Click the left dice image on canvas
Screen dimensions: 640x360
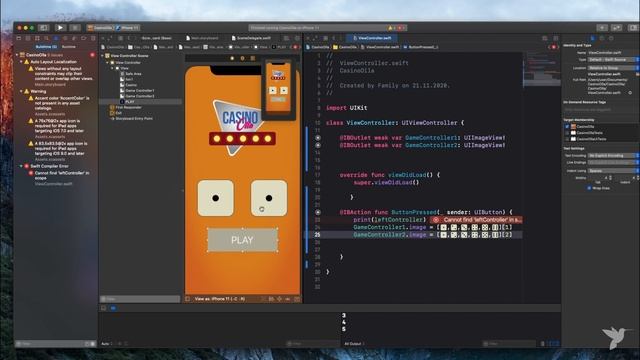[x=216, y=198]
